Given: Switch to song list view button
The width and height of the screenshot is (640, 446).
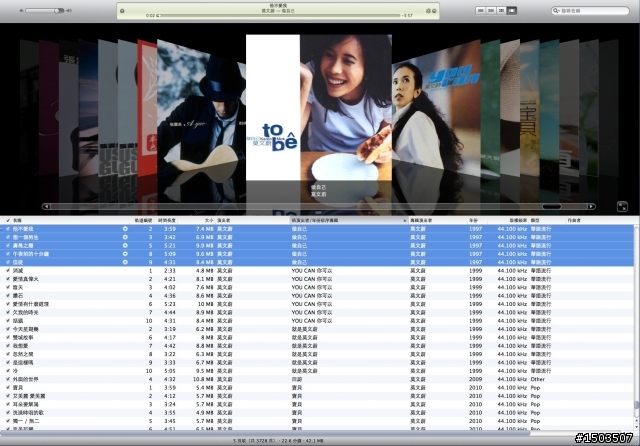Looking at the screenshot, I should [x=481, y=11].
